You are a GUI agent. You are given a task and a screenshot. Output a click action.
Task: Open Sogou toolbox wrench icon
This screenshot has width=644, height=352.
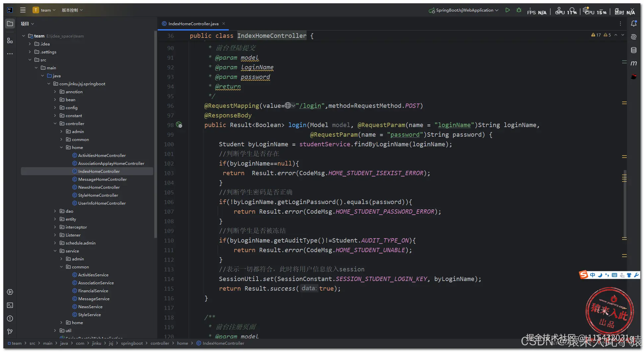636,275
